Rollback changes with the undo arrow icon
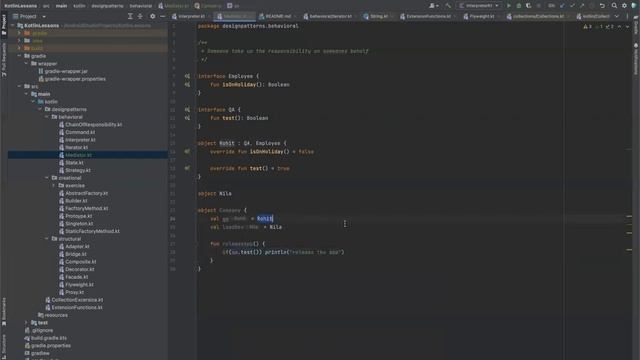The image size is (640, 360). [602, 6]
